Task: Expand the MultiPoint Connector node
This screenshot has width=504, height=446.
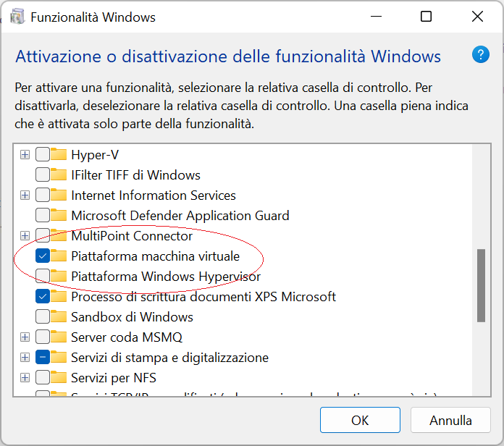Action: pyautogui.click(x=25, y=235)
